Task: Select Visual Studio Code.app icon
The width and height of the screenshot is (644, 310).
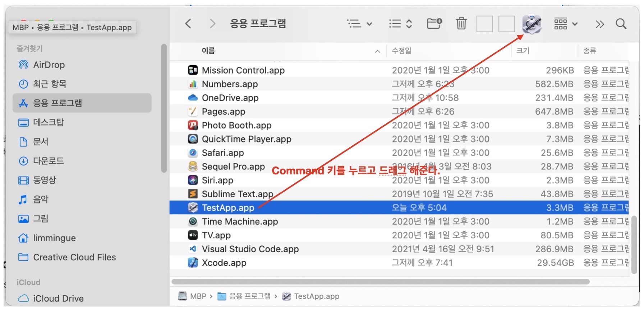Action: click(x=193, y=249)
